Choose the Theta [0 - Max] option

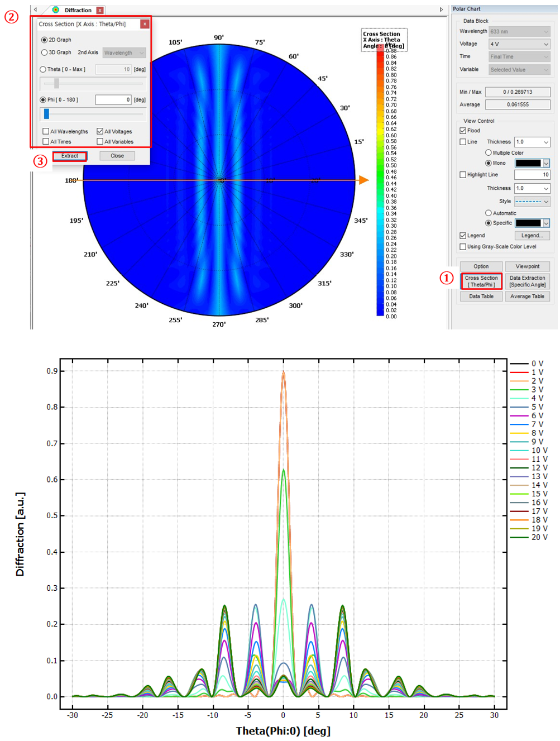coord(43,69)
